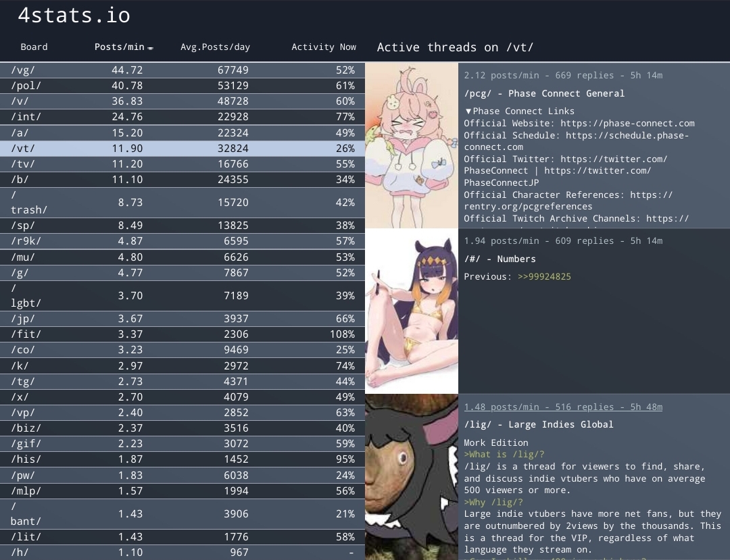Choose the /trash/ board row
This screenshot has height=560, width=730.
[x=182, y=203]
